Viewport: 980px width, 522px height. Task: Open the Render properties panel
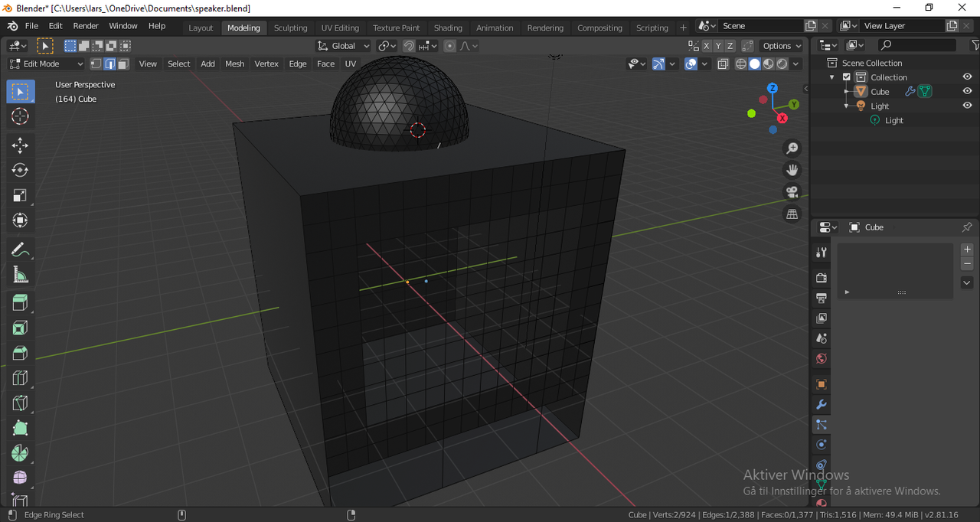821,277
